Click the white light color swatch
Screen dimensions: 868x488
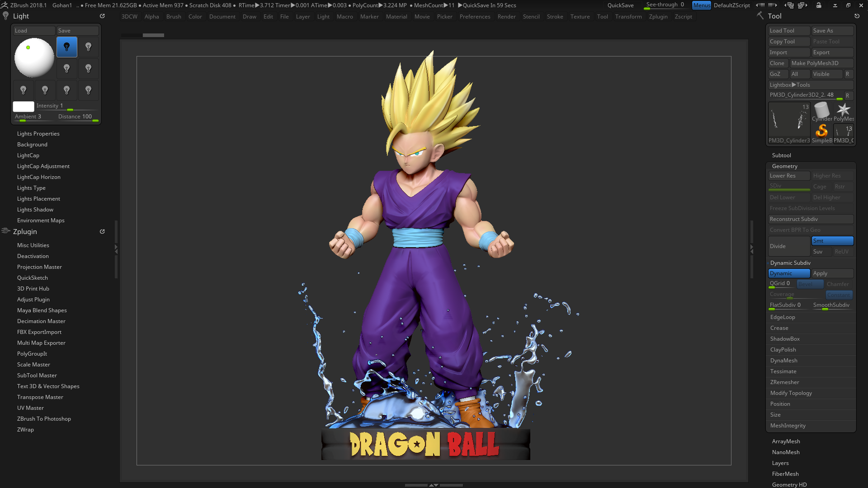coord(23,107)
